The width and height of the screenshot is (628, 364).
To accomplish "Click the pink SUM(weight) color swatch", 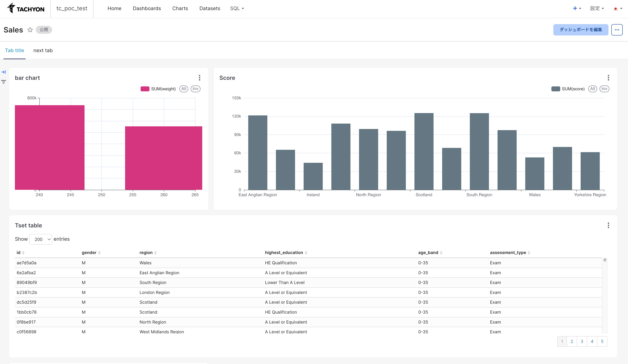I will pos(145,89).
